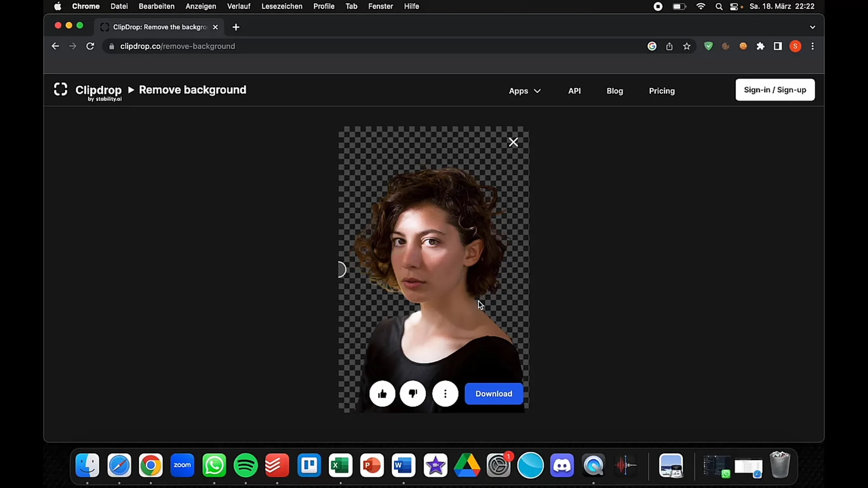
Task: Click the Clipdrop logo
Action: [x=88, y=91]
